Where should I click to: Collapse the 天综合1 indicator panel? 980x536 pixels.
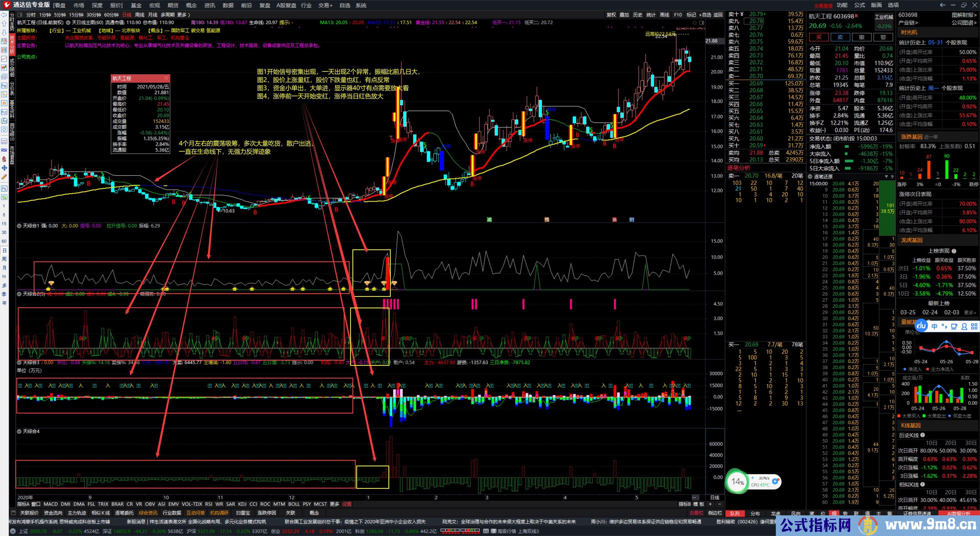(19, 226)
